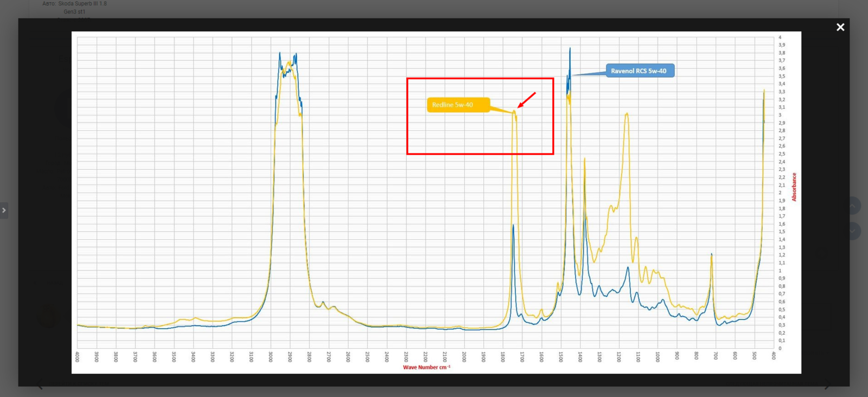The height and width of the screenshot is (397, 868).
Task: Expand the side panel arrow tab
Action: 4,210
